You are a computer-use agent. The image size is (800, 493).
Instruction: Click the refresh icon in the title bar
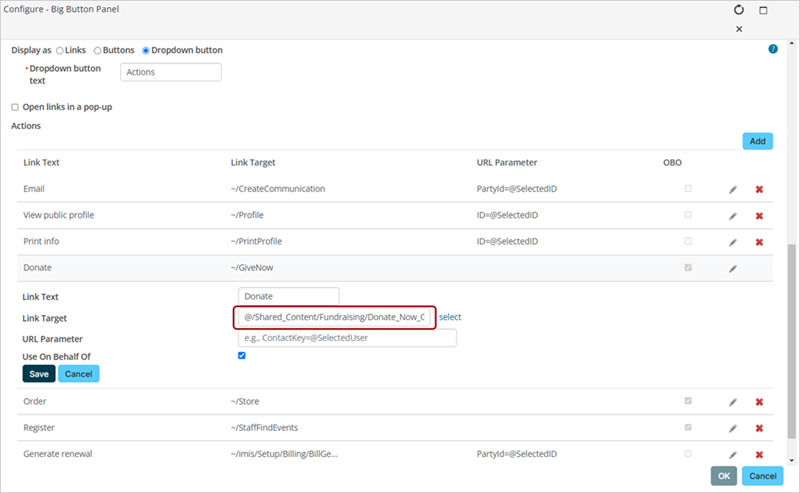pos(739,10)
